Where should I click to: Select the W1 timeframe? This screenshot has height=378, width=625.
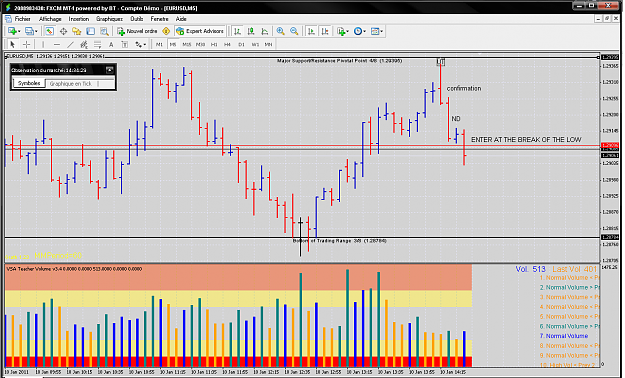[x=255, y=45]
